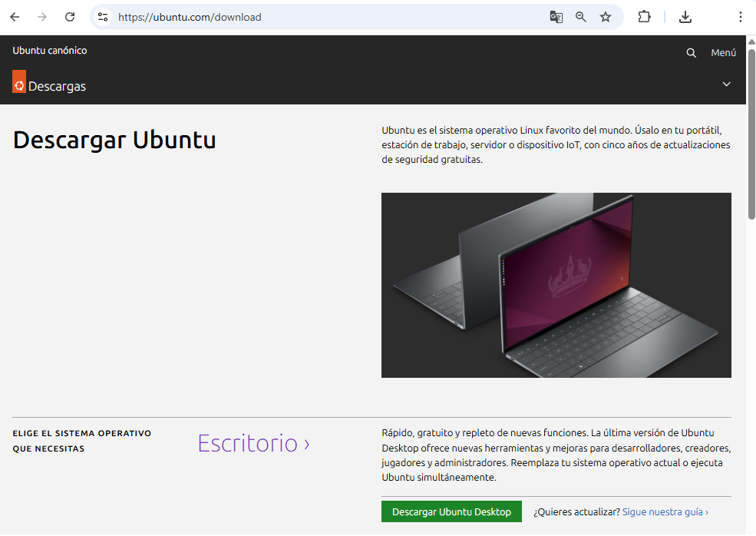Viewport: 756px width, 536px height.
Task: Open the Extensions puzzle icon
Action: 645,17
